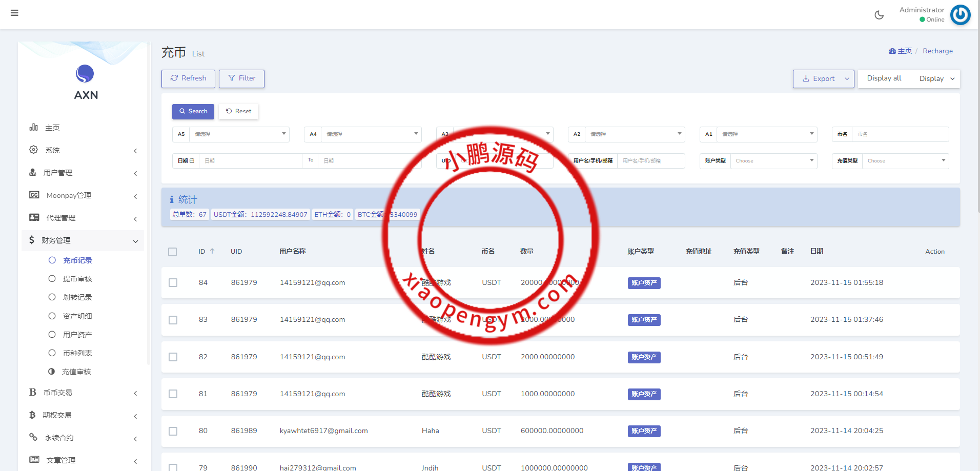
Task: Open the A5 请选择 dropdown
Action: point(239,134)
